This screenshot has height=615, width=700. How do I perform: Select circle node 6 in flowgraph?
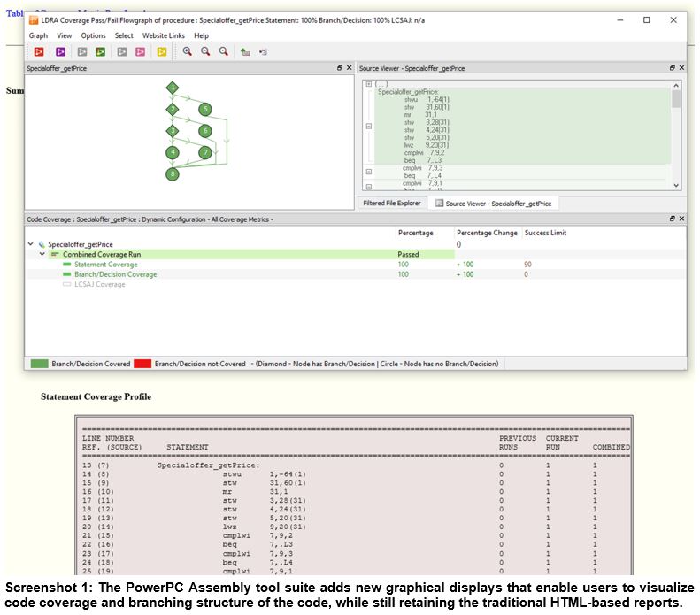coord(205,131)
